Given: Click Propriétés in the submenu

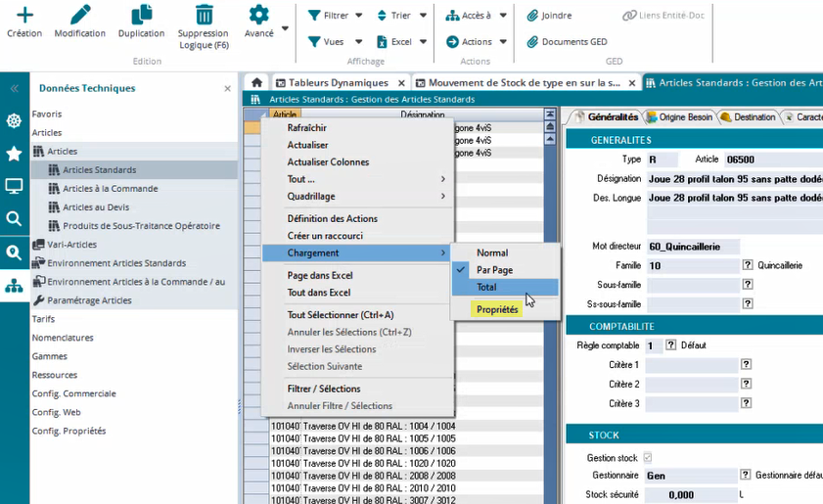Looking at the screenshot, I should click(x=497, y=309).
